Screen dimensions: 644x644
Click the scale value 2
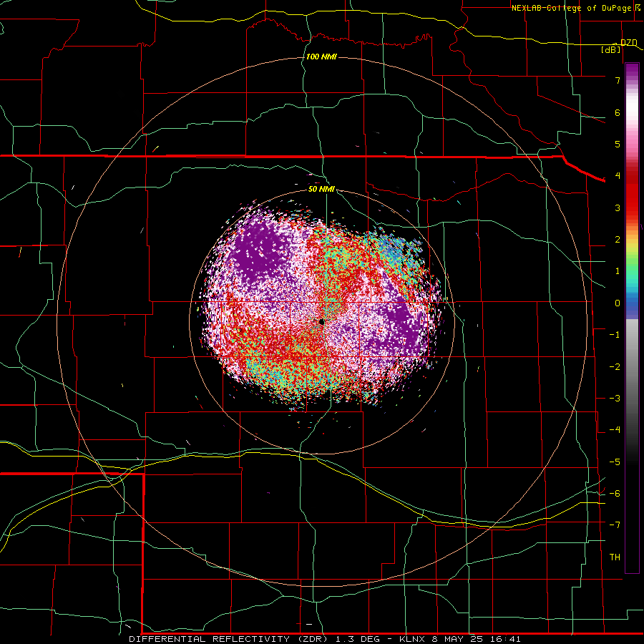point(618,240)
